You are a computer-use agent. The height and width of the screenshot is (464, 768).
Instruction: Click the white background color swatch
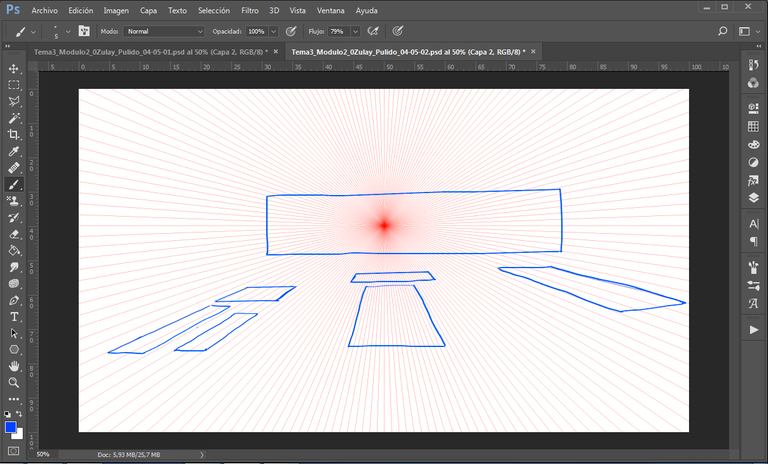pyautogui.click(x=20, y=435)
